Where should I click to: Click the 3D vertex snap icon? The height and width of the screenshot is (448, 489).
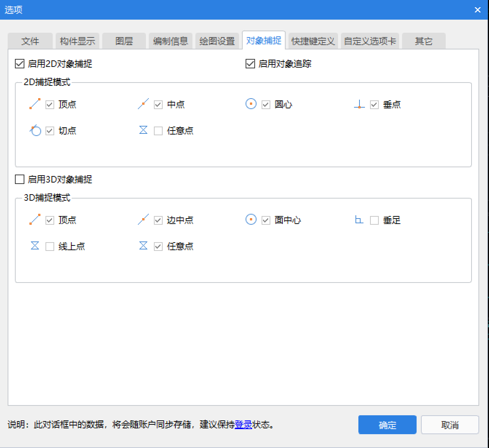pos(35,220)
